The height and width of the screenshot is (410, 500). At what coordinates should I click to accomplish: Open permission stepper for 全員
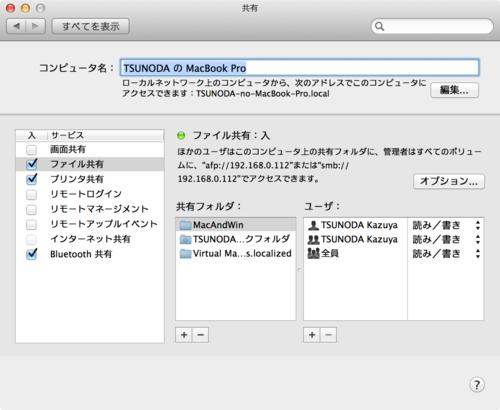(478, 253)
